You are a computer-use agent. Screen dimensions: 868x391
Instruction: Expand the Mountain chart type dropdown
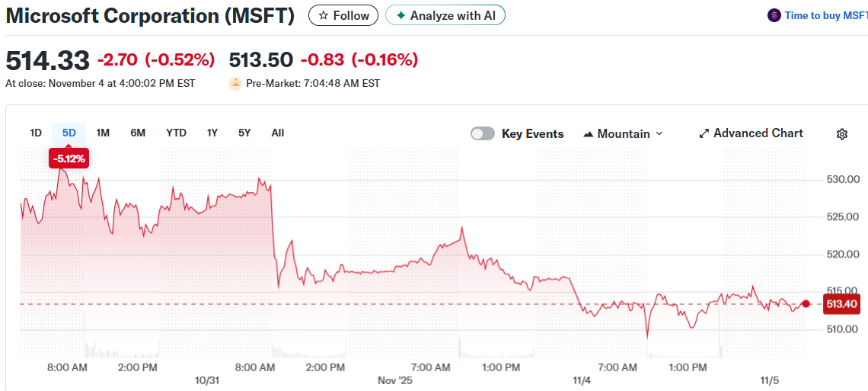(x=623, y=133)
